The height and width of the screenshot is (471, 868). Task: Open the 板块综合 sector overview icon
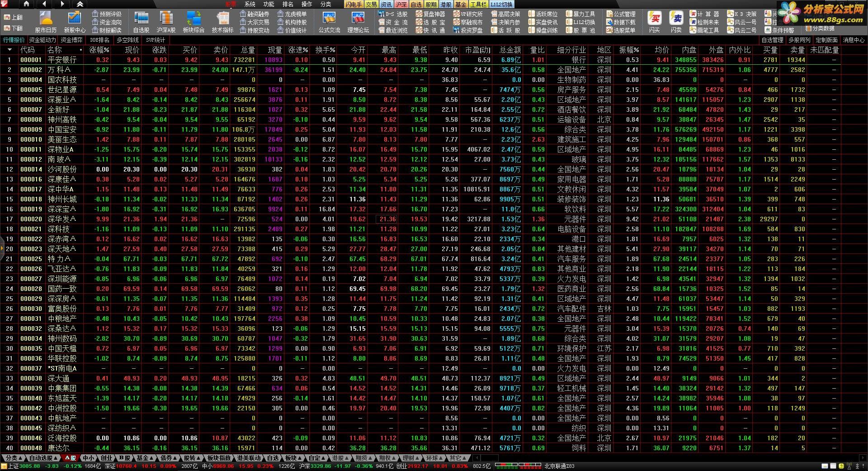point(193,22)
